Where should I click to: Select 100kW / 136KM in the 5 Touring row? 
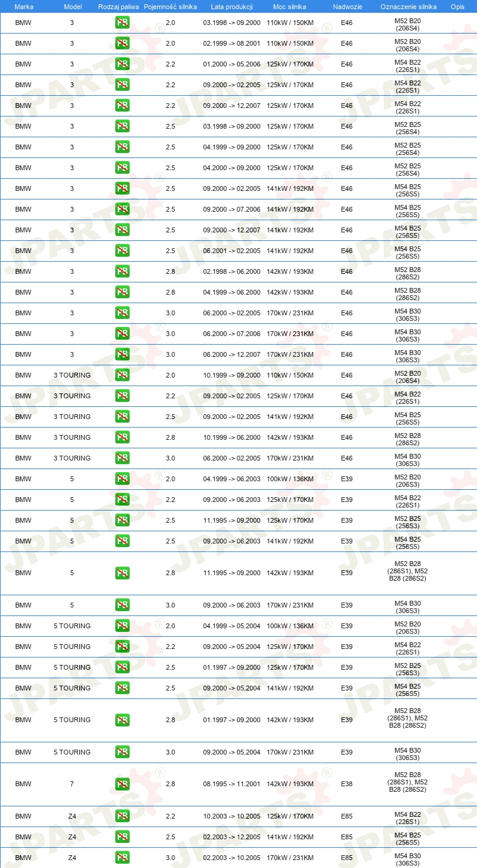(290, 626)
